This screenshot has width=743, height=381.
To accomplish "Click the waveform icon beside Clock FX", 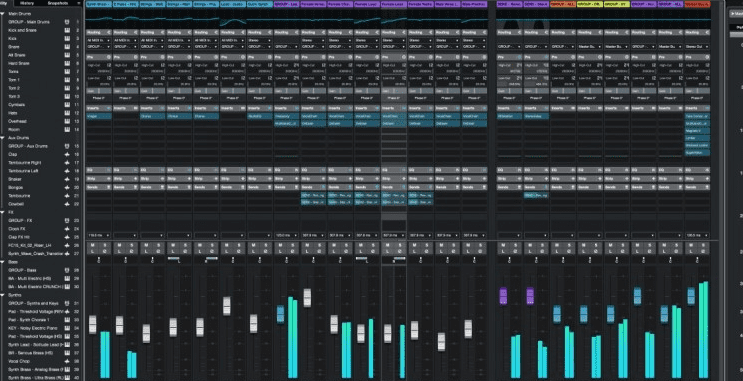I will (67, 229).
